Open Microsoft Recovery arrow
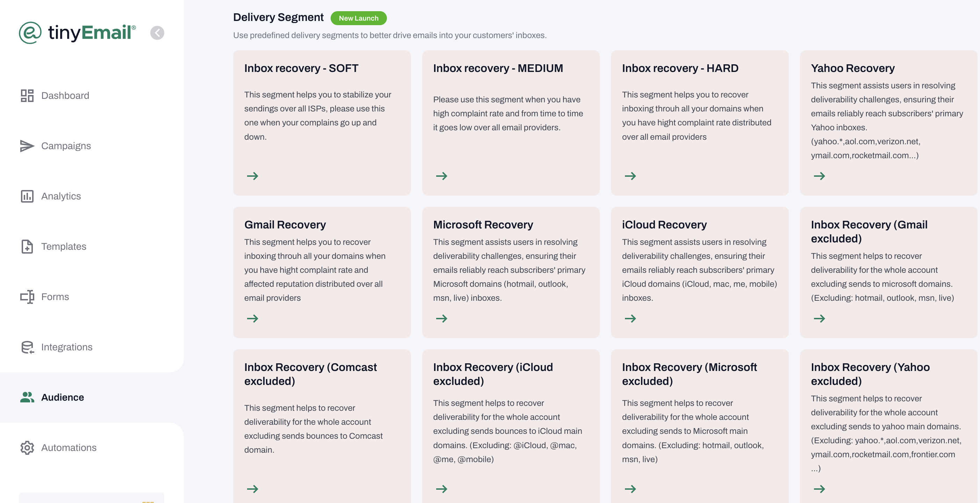 coord(441,319)
